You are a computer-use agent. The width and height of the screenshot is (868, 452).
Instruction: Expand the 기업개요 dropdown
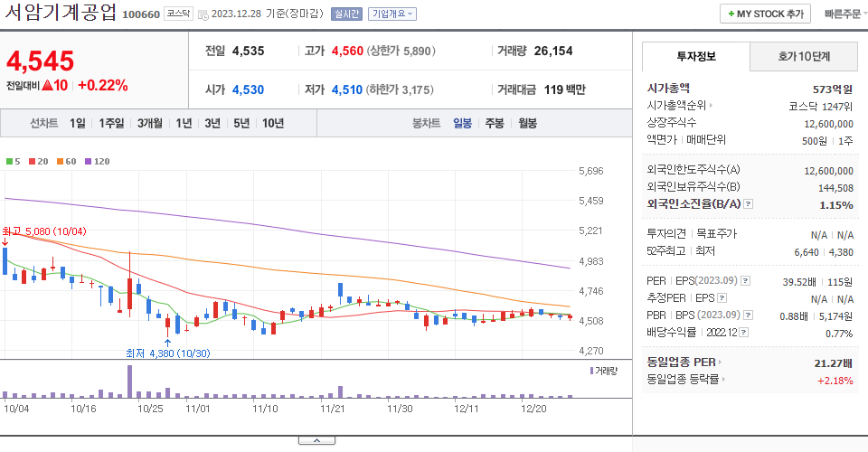[x=392, y=14]
